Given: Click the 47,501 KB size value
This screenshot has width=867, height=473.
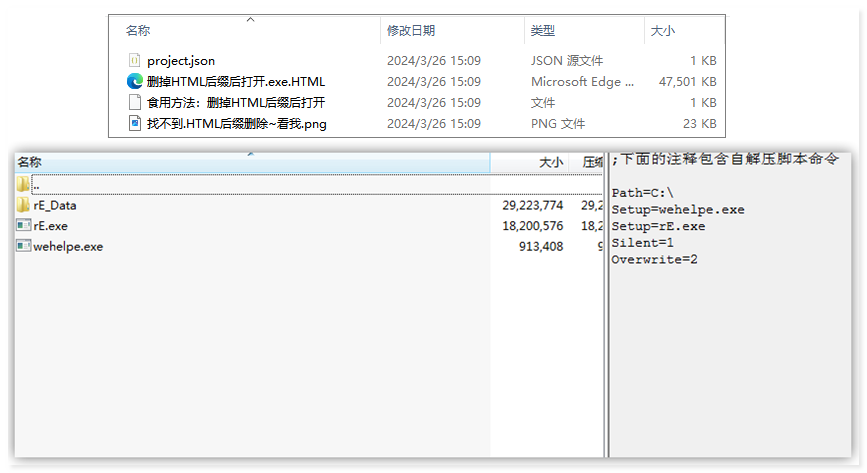Looking at the screenshot, I should coord(687,81).
